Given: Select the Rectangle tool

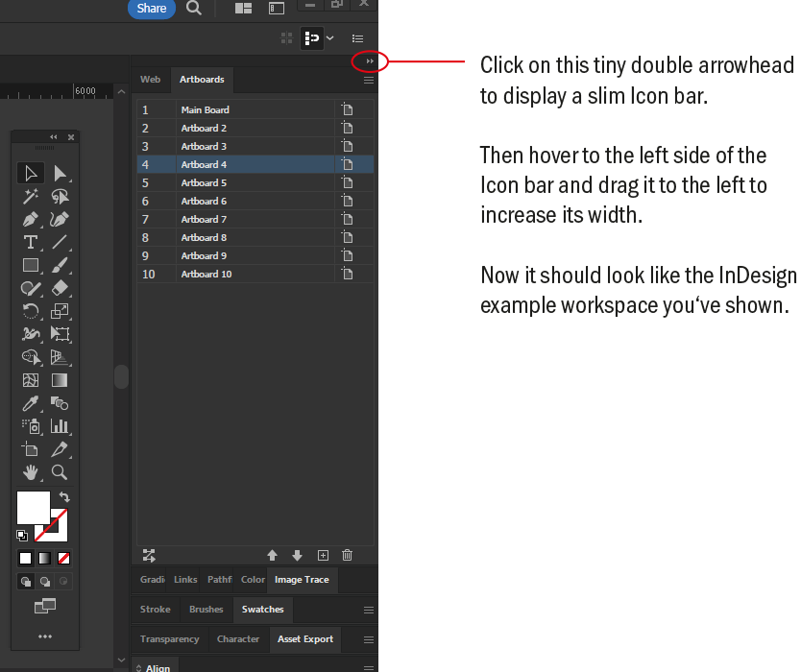Looking at the screenshot, I should [30, 265].
